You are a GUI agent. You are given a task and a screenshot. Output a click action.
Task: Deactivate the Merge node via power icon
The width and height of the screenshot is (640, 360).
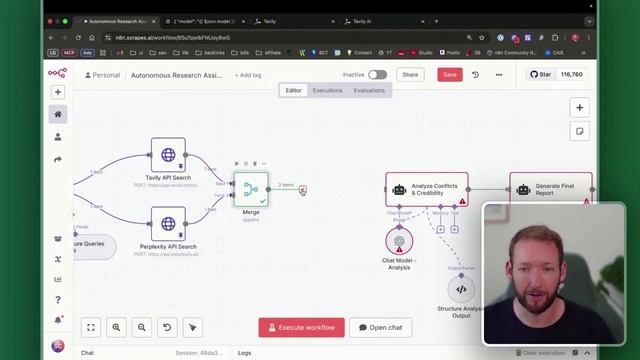246,164
